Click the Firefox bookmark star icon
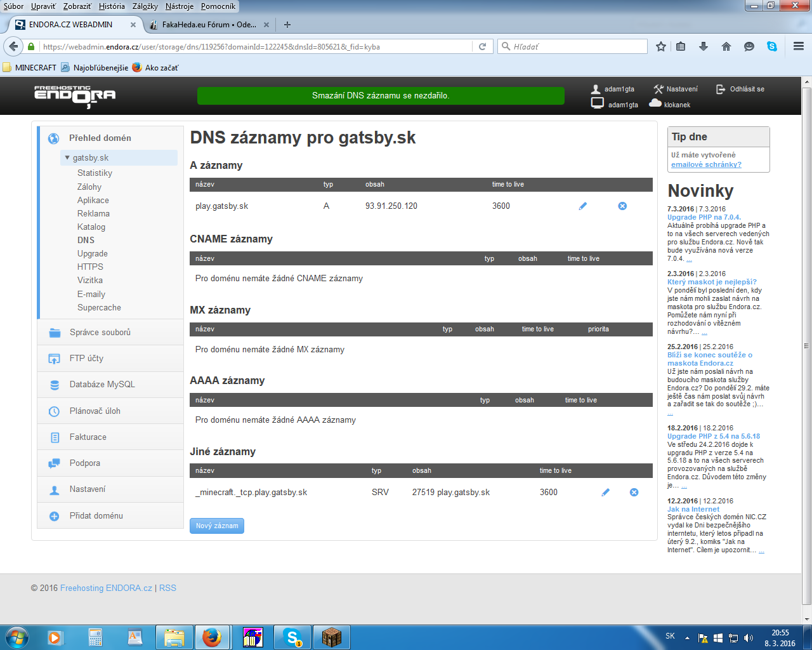The height and width of the screenshot is (650, 812). tap(661, 46)
